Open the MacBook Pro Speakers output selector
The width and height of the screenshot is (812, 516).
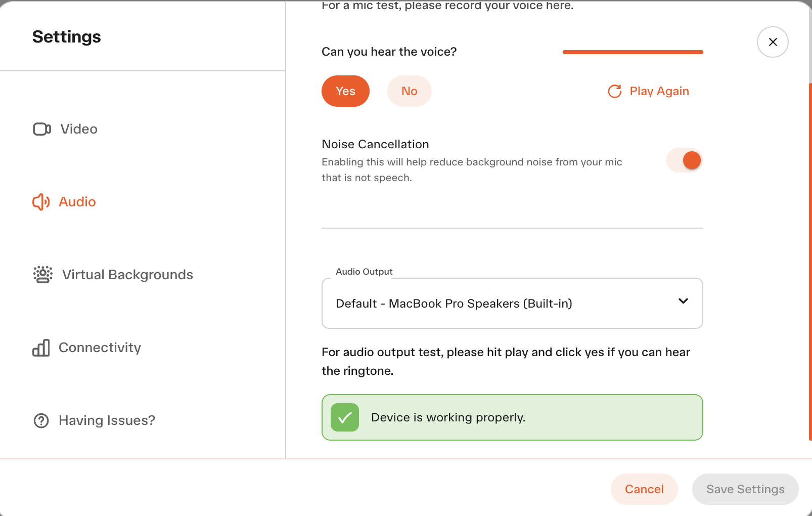[x=512, y=303]
